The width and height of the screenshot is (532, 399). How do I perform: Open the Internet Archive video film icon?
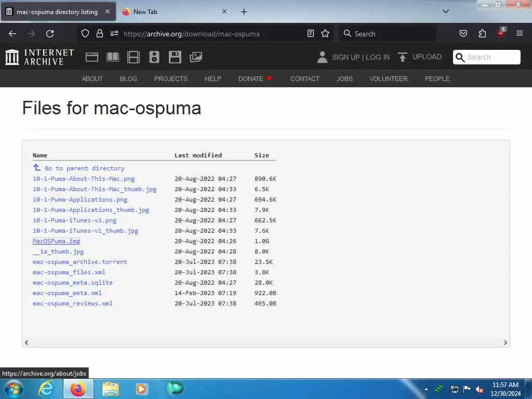click(x=134, y=57)
